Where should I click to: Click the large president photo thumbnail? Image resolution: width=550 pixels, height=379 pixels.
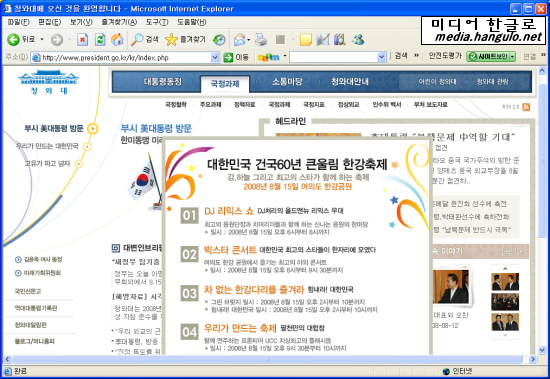(451, 287)
